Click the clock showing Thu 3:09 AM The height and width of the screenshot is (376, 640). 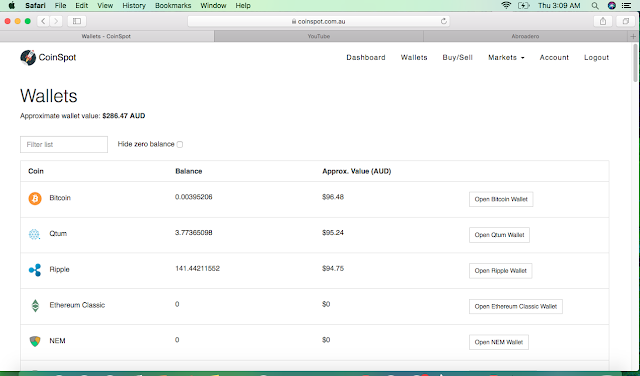[x=559, y=6]
